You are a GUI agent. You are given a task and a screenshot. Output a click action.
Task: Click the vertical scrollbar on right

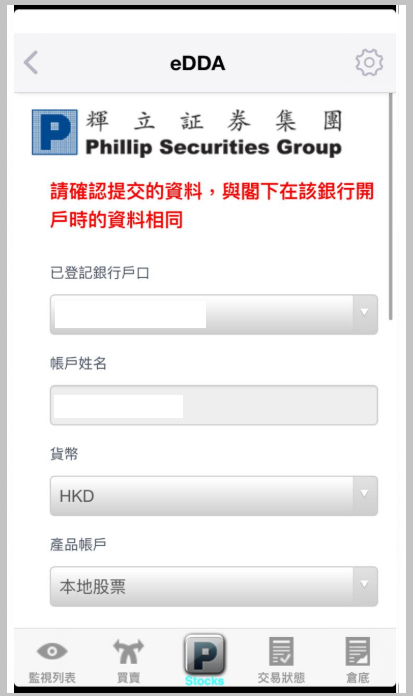pyautogui.click(x=390, y=206)
